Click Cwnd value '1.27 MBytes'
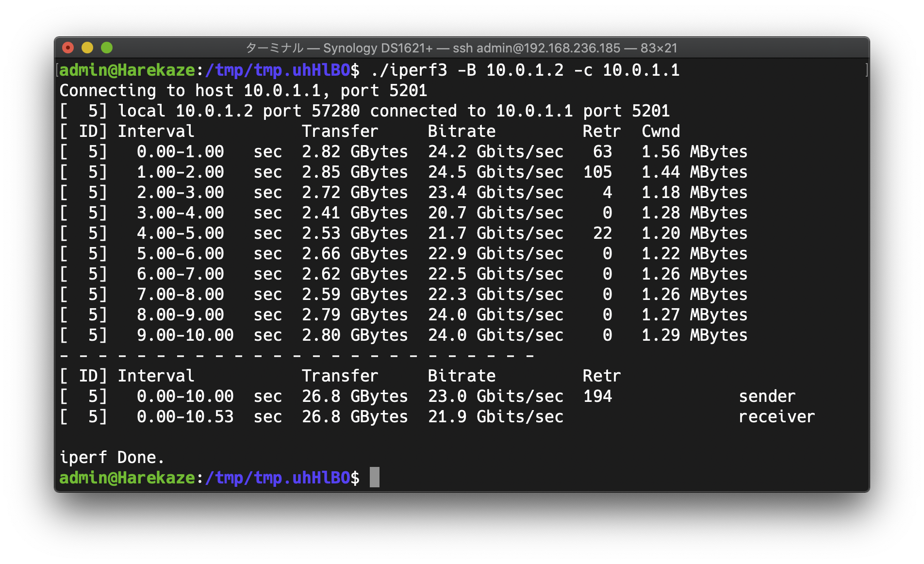 pyautogui.click(x=694, y=315)
